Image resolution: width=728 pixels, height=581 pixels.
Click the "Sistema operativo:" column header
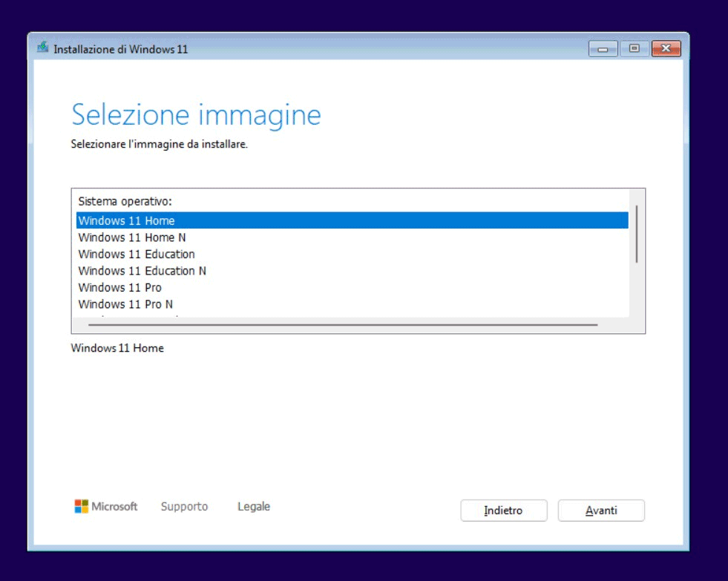pyautogui.click(x=125, y=201)
